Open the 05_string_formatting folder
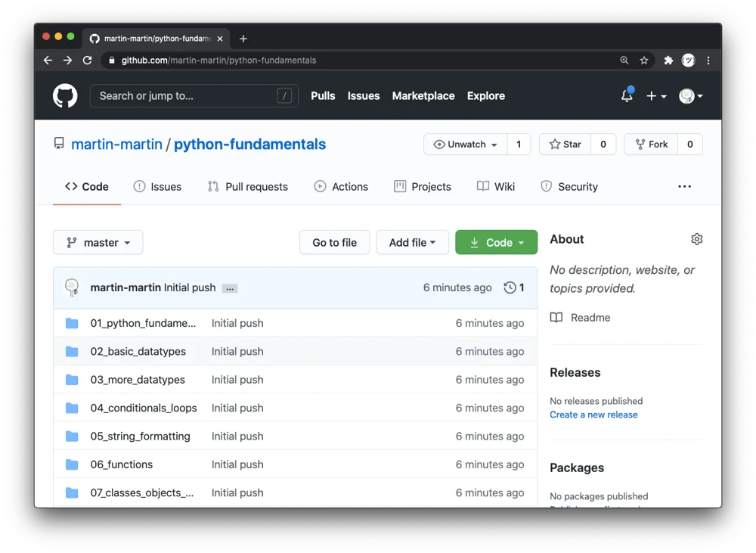 tap(141, 436)
